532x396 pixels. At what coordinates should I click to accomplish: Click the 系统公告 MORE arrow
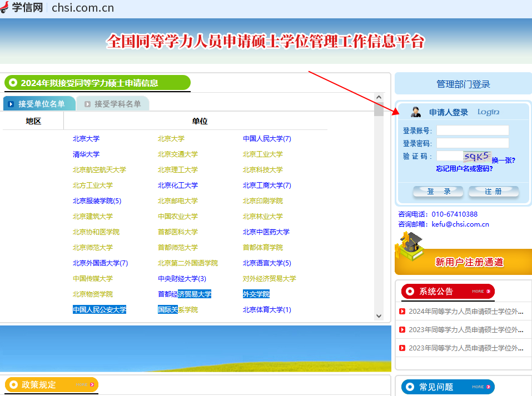488,291
